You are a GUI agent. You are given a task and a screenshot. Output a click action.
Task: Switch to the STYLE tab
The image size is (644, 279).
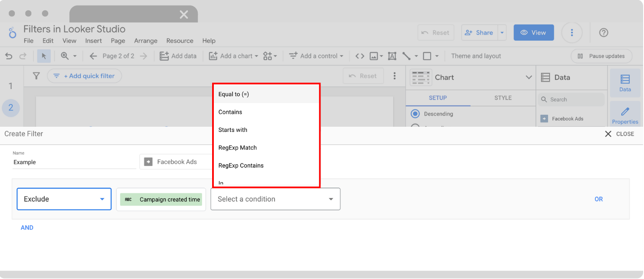click(x=503, y=98)
